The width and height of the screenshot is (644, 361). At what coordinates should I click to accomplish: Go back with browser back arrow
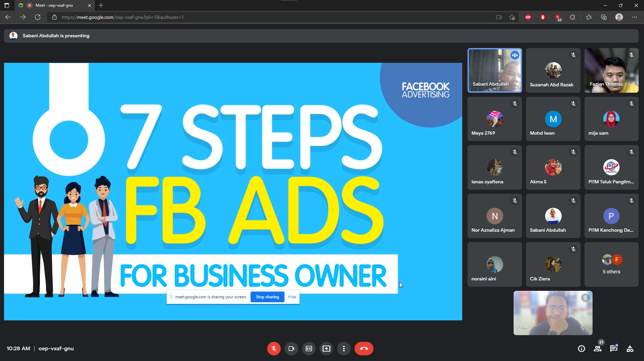coord(8,17)
